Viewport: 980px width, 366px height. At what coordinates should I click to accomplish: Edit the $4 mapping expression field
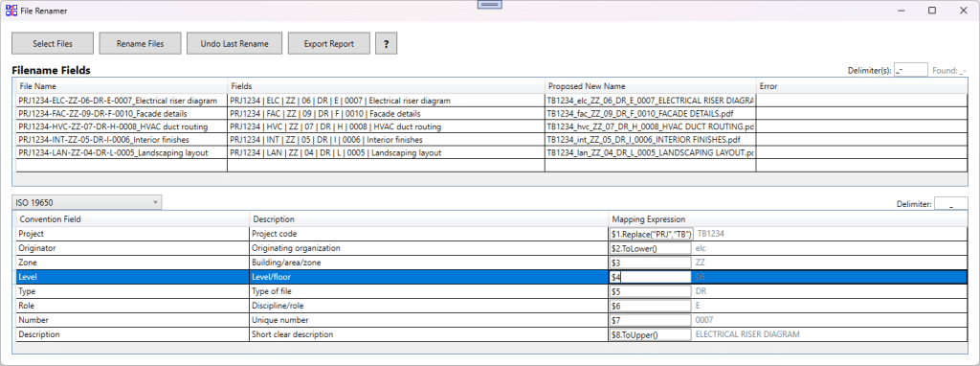(651, 277)
